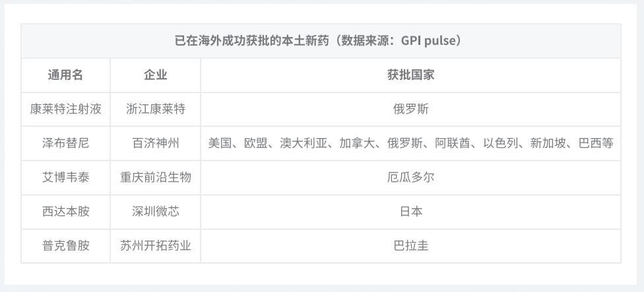The height and width of the screenshot is (292, 644).
Task: Click the "日本" country cell
Action: [410, 211]
